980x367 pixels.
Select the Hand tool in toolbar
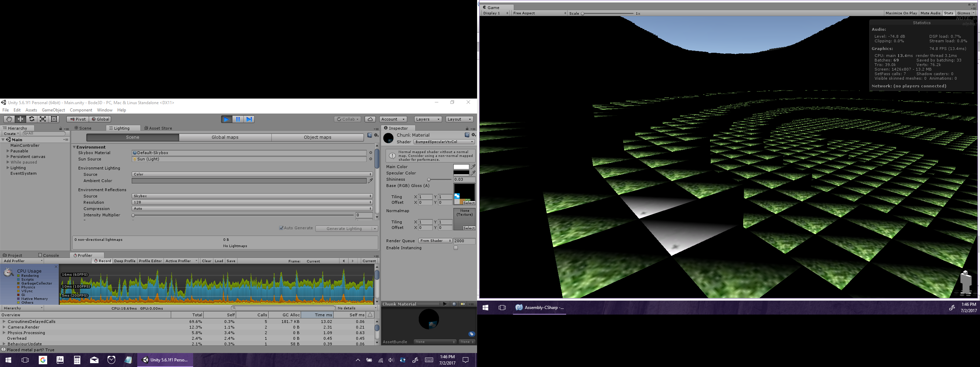click(x=9, y=119)
